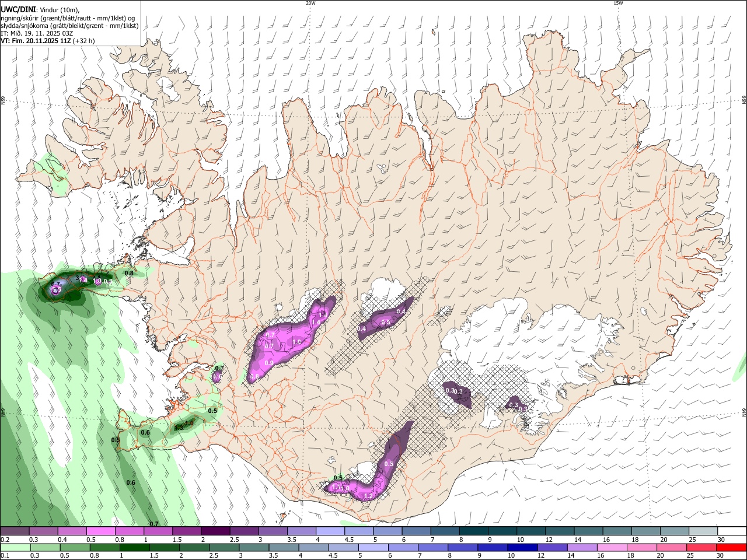Pick bottom legend swatch between 16 and 18
The image size is (747, 560).
(613, 547)
